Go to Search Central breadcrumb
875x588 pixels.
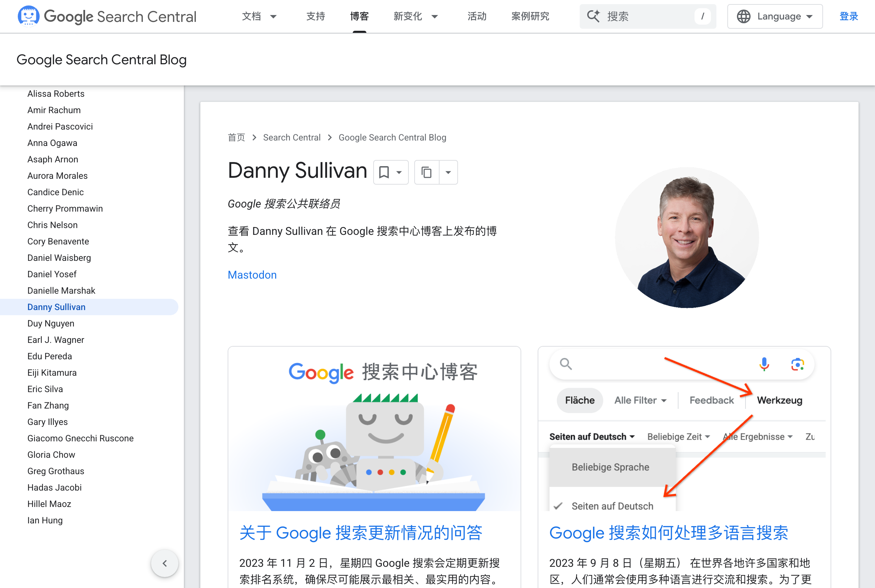[x=292, y=138]
